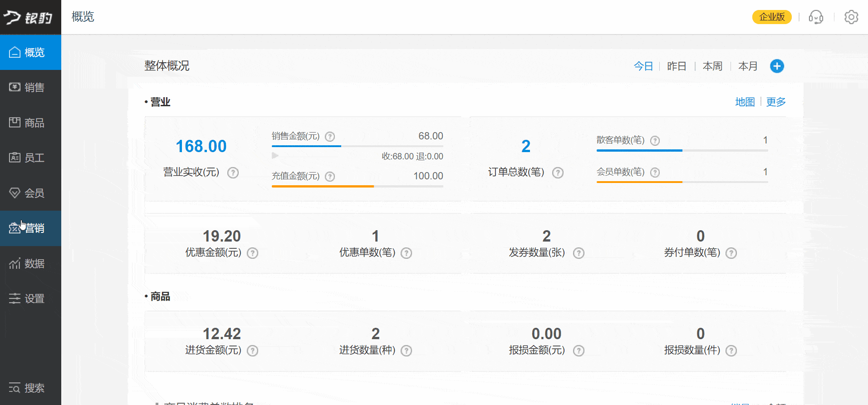Click help icon beside 营业实收(元)
868x405 pixels.
point(233,173)
